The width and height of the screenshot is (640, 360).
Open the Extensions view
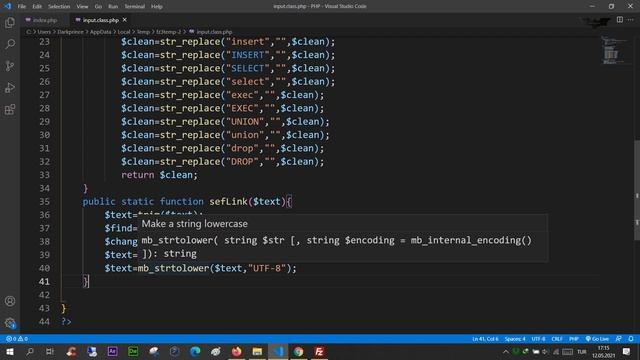(10, 109)
